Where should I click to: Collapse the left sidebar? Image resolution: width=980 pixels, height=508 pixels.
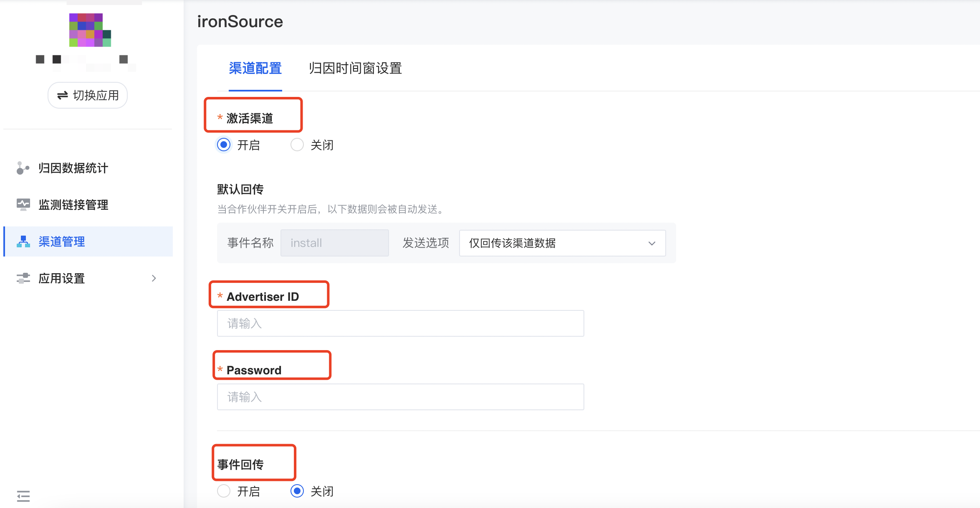coord(23,496)
